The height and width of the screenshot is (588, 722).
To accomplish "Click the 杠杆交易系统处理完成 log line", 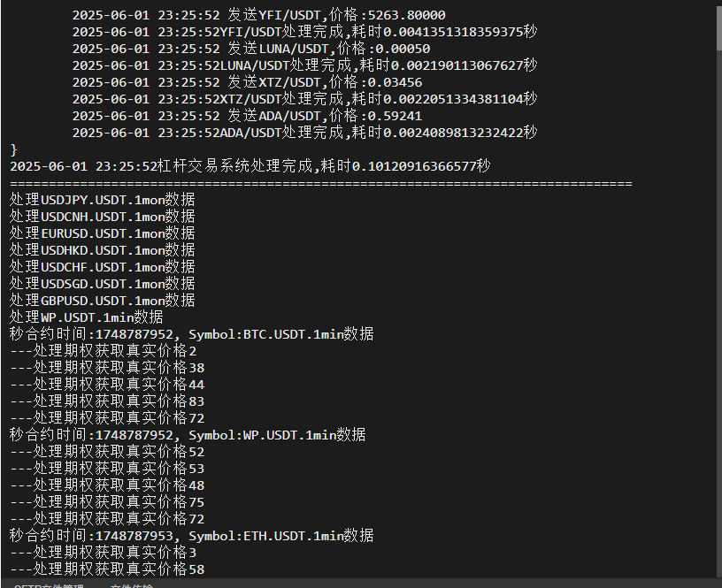I will pos(250,165).
